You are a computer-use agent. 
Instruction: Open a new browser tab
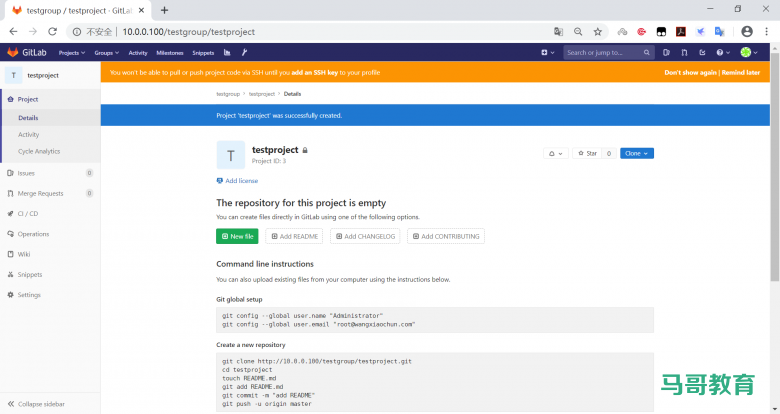pyautogui.click(x=164, y=10)
